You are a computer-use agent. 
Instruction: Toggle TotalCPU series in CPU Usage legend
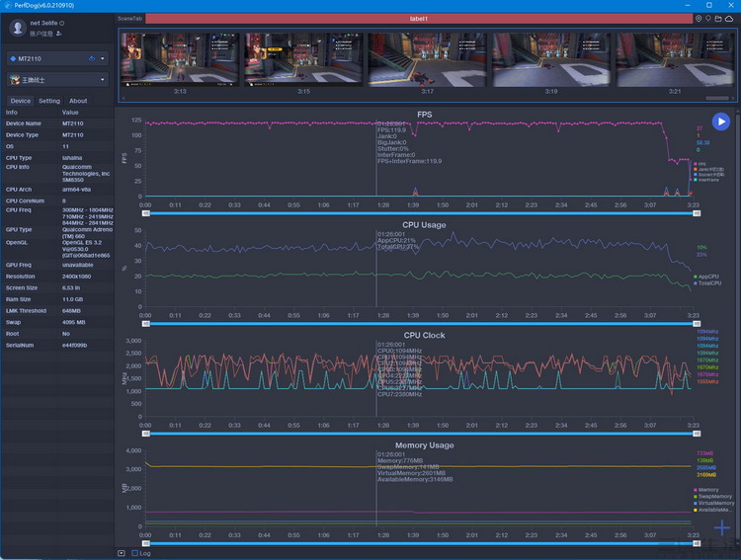point(707,283)
